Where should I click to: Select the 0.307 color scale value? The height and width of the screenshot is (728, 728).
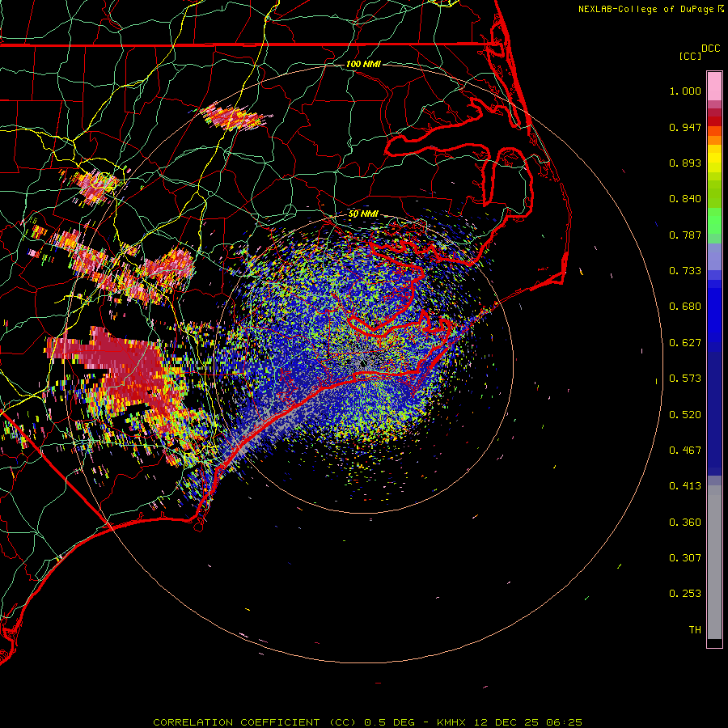[685, 558]
